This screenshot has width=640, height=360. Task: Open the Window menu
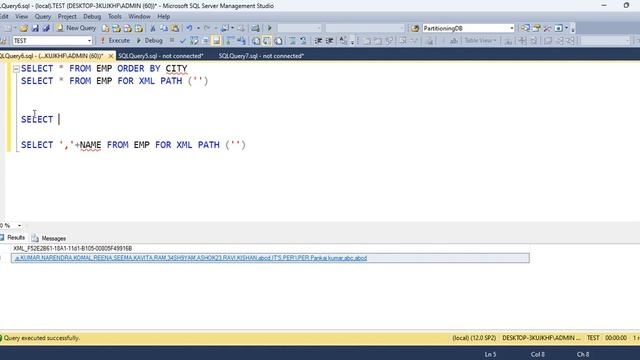tap(139, 17)
